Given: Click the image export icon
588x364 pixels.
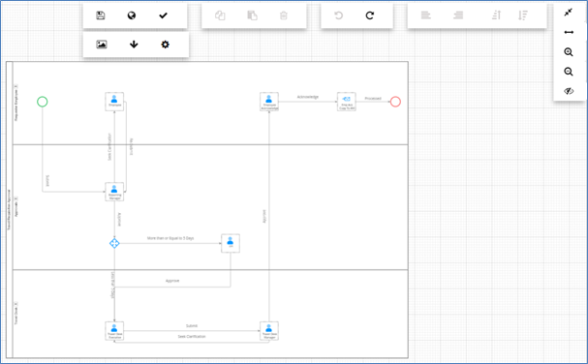Looking at the screenshot, I should pyautogui.click(x=102, y=45).
